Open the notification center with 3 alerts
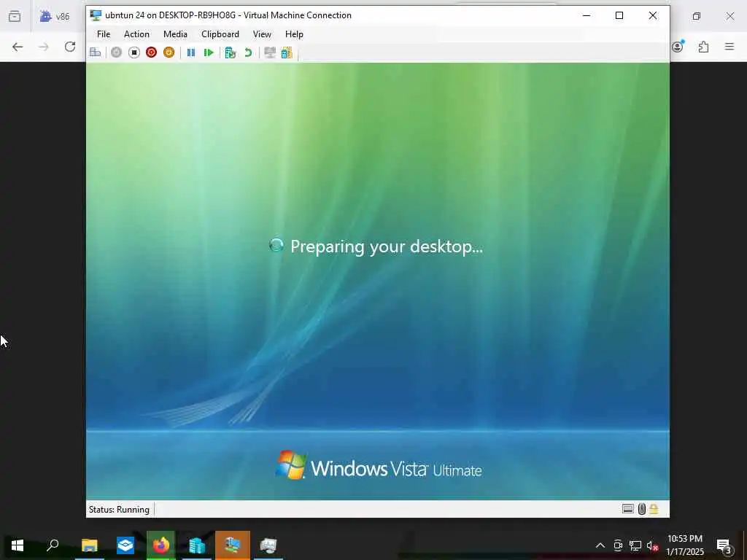The image size is (747, 560). (724, 545)
